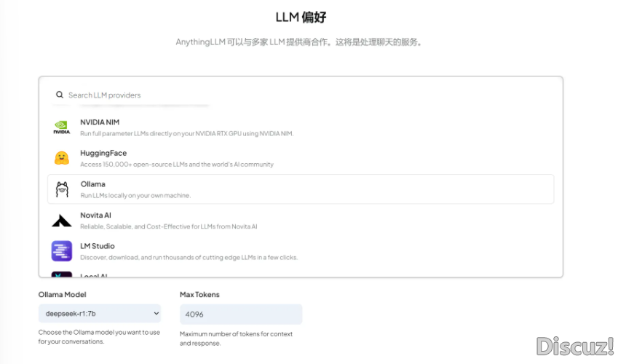Select the HuggingFace provider
Image resolution: width=626 pixels, height=364 pixels.
click(301, 158)
